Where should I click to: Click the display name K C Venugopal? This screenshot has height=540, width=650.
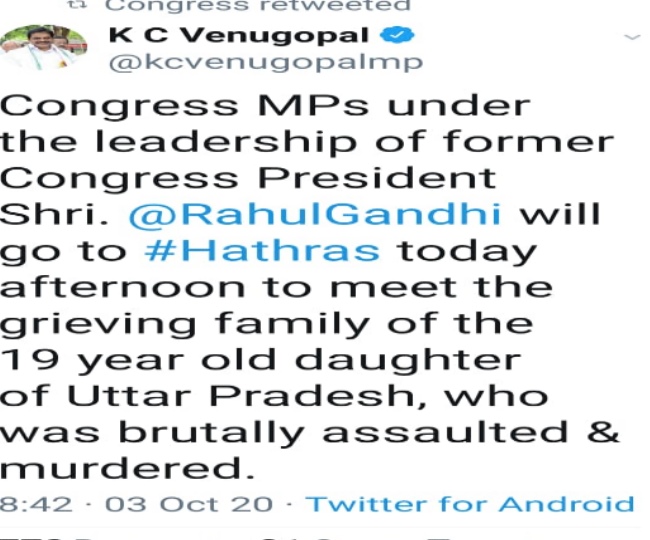click(238, 36)
